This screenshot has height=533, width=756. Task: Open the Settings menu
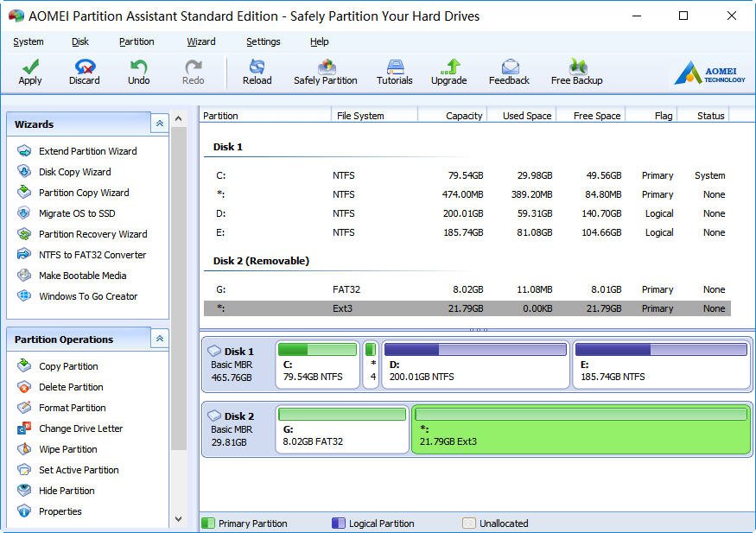point(264,42)
